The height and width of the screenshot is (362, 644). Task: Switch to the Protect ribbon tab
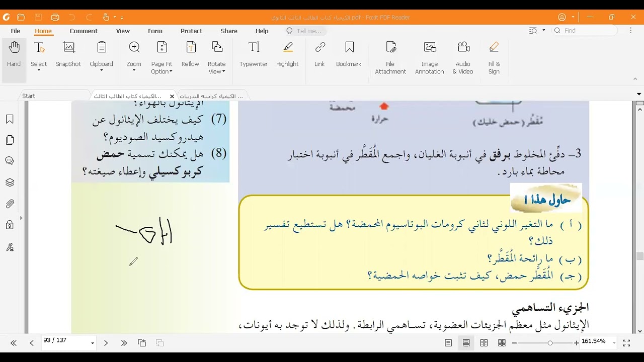pyautogui.click(x=191, y=31)
